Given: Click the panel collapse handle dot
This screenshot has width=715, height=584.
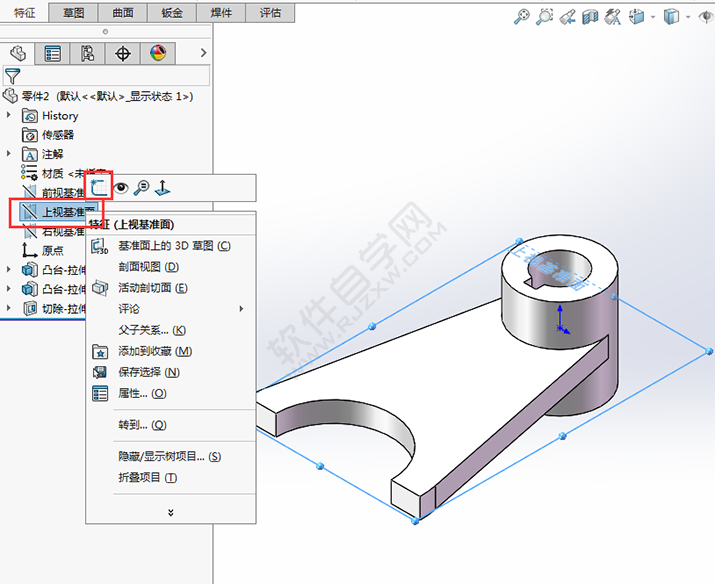Looking at the screenshot, I should (x=105, y=31).
